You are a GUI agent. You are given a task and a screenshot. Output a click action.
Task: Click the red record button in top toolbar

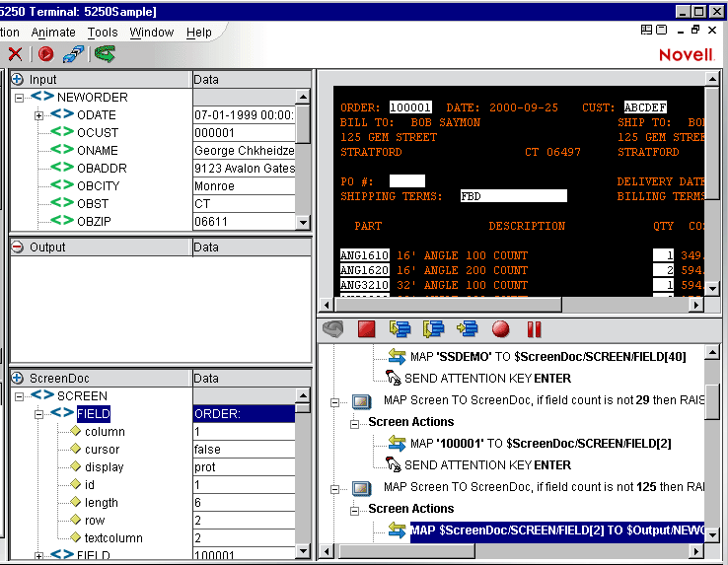(45, 54)
